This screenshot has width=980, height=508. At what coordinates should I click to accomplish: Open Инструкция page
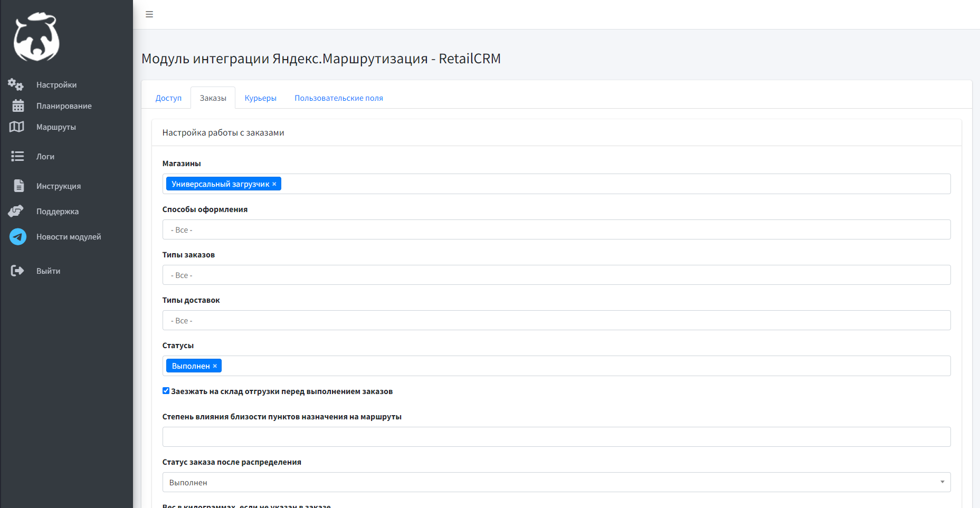(x=59, y=186)
